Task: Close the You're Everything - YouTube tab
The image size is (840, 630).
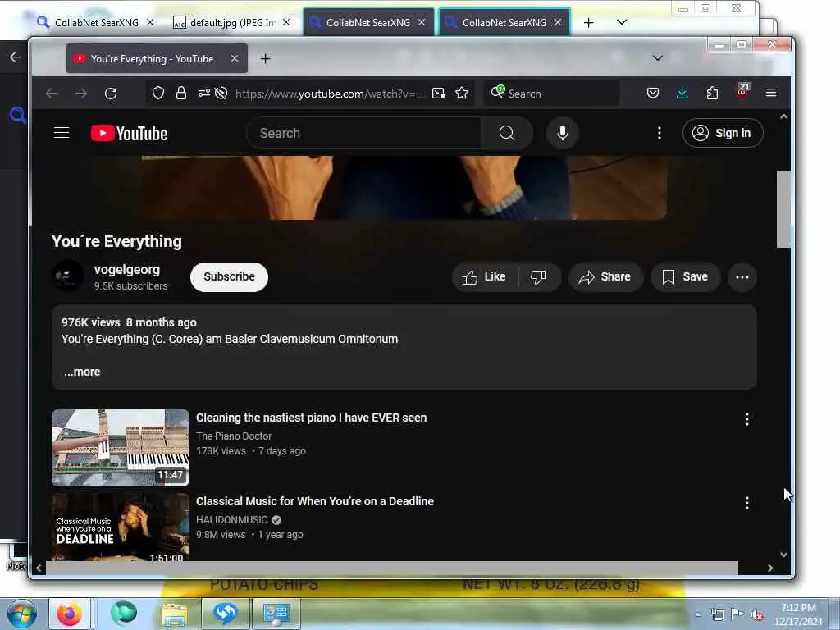Action: 234,58
